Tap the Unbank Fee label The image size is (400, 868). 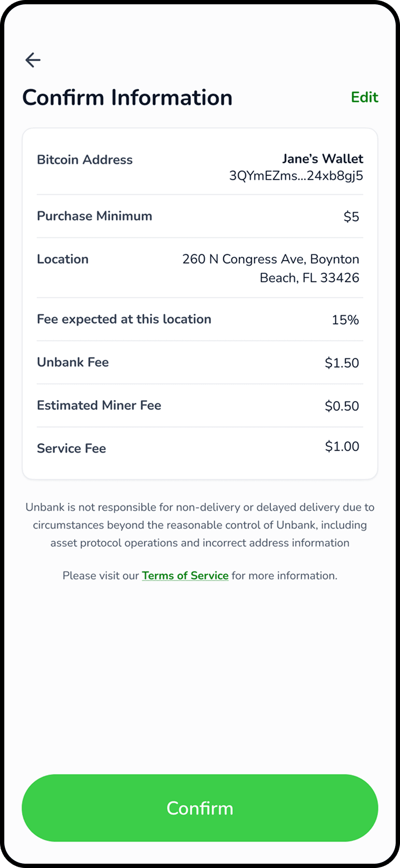73,362
